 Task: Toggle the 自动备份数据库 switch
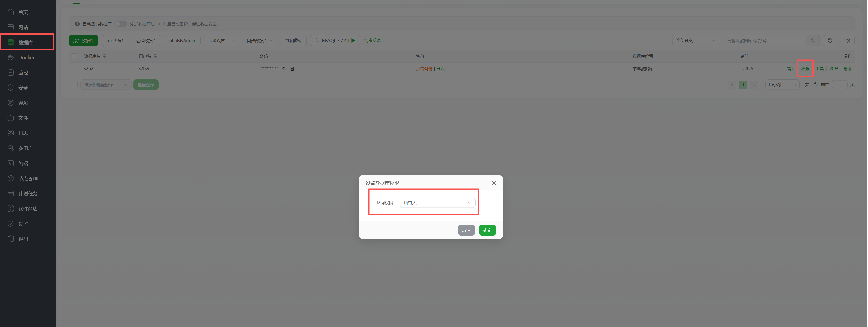click(x=121, y=24)
